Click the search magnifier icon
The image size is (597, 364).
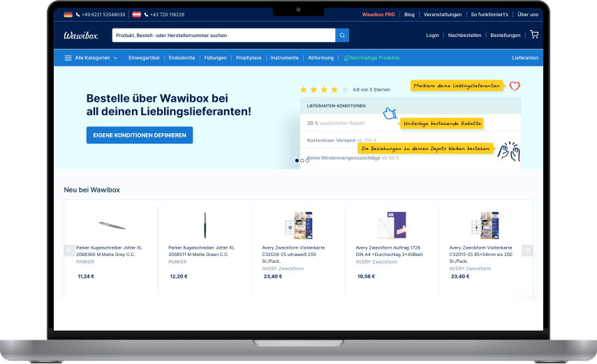point(342,36)
